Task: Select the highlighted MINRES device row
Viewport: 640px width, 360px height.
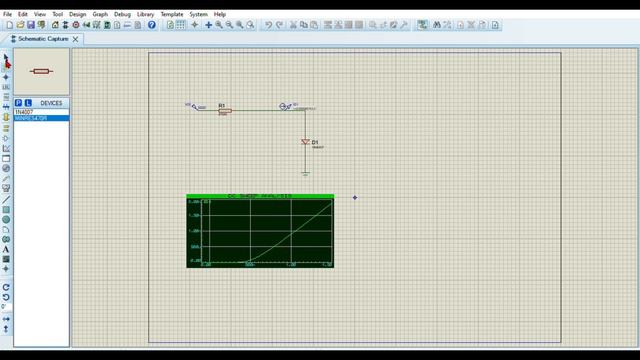Action: coord(41,118)
